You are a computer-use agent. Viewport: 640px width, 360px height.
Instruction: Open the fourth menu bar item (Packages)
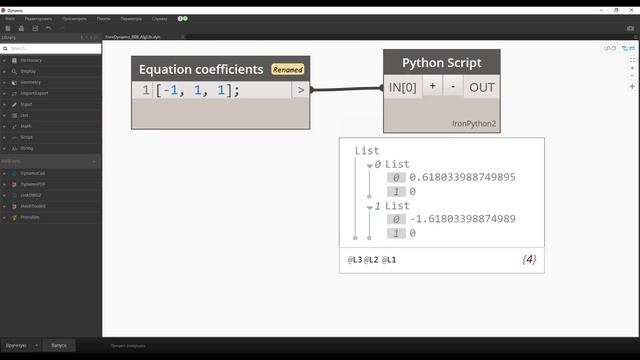(x=104, y=18)
